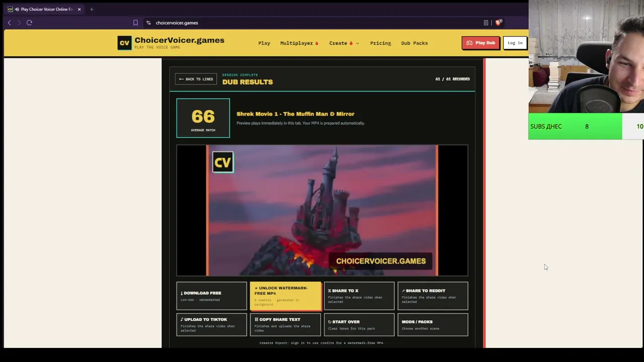Go back using the browser back arrow
Image resolution: width=644 pixels, height=362 pixels.
[x=9, y=23]
